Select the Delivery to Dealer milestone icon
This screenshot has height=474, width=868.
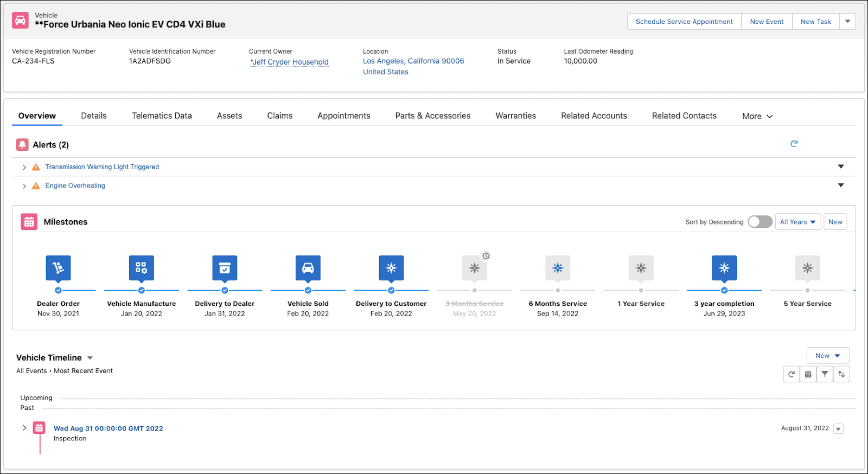tap(225, 268)
